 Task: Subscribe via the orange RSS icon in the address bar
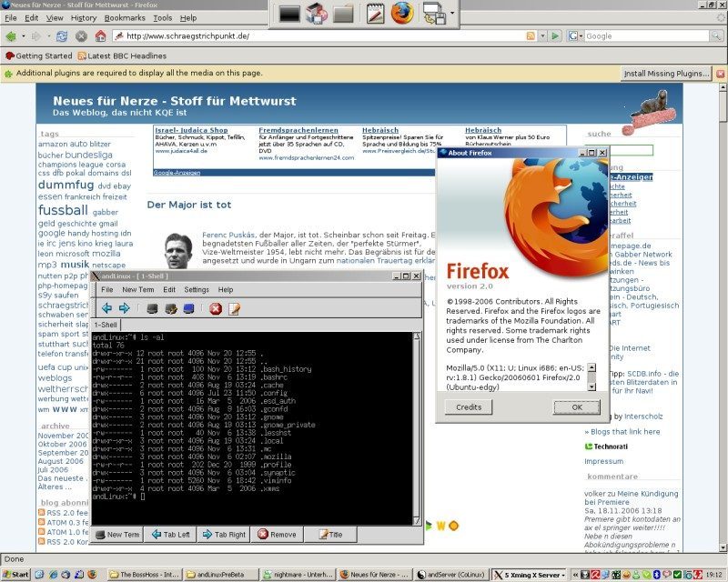pyautogui.click(x=531, y=35)
